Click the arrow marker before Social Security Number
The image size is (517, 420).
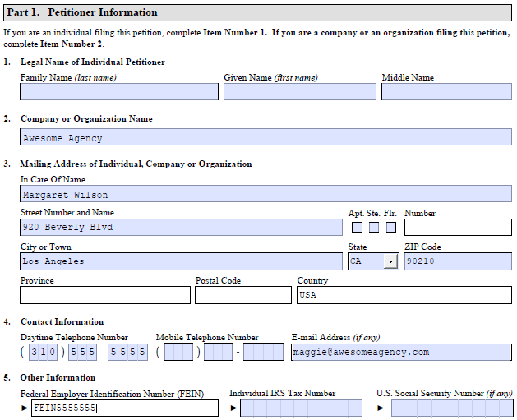[381, 408]
